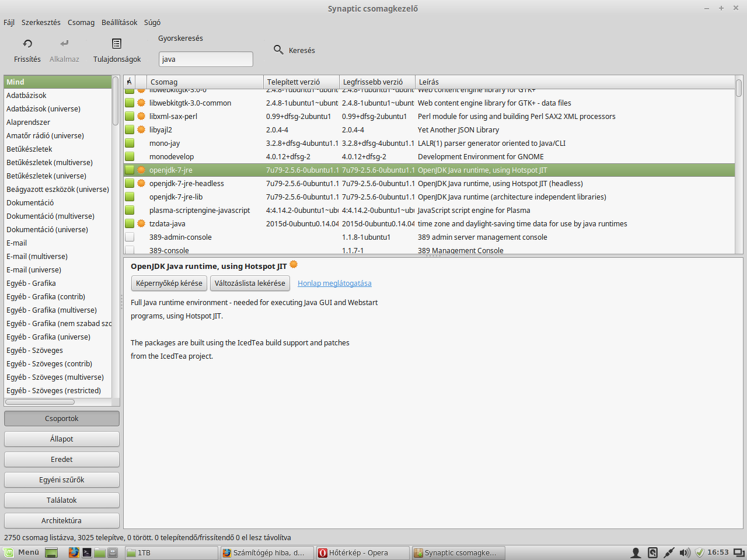
Task: Select the Adatbázisok category
Action: pos(58,95)
